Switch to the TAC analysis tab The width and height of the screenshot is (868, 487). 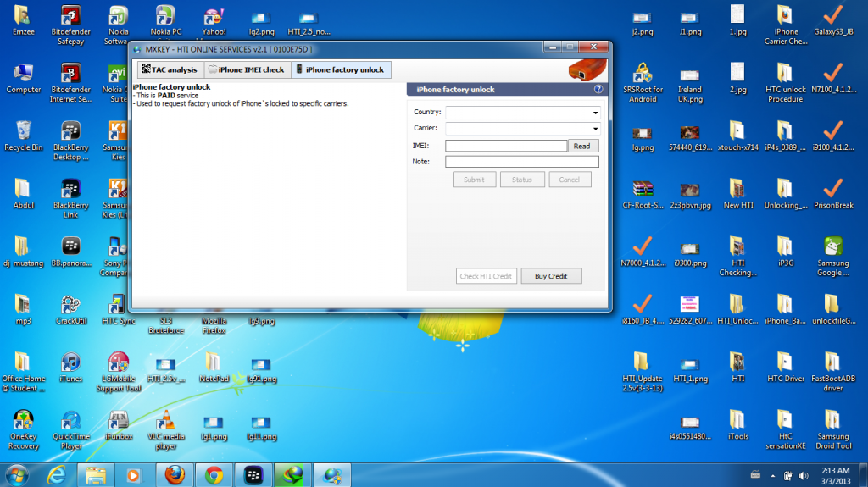click(170, 69)
